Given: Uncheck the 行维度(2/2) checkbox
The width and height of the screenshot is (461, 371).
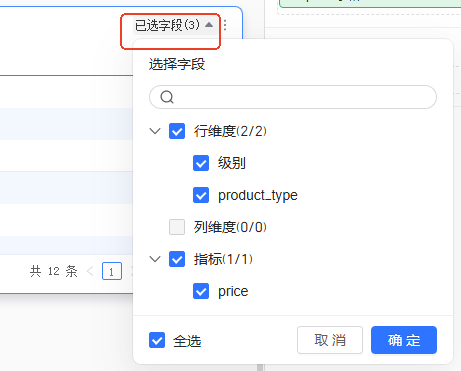Looking at the screenshot, I should click(x=177, y=131).
